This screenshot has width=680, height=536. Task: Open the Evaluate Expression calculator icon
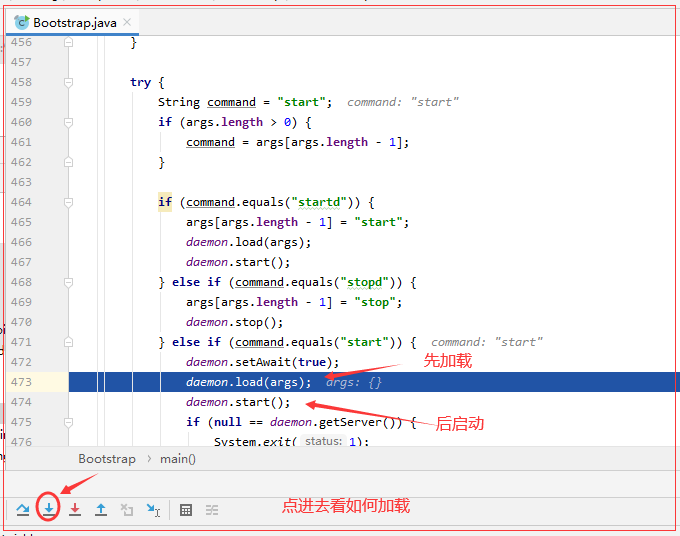coord(186,510)
